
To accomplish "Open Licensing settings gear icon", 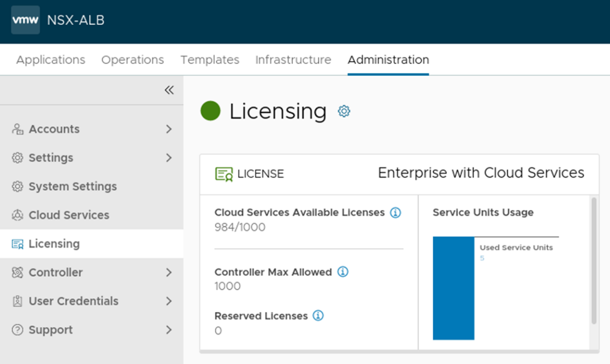I will point(344,111).
